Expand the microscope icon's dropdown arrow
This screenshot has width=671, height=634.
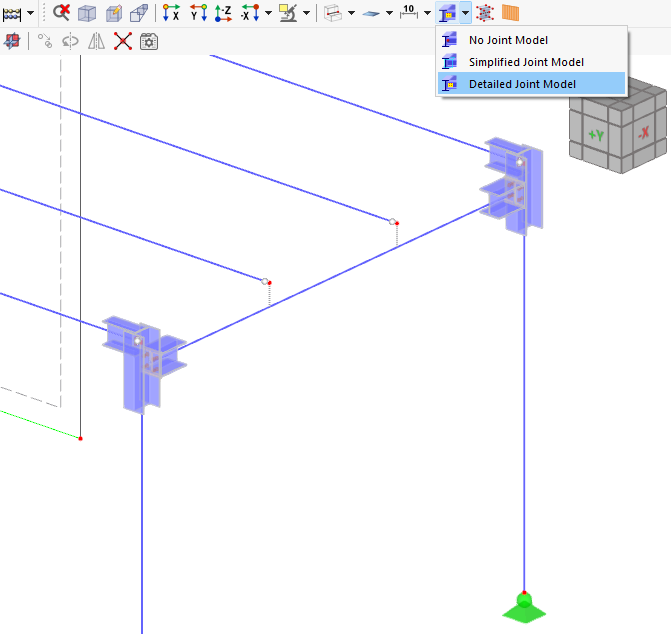click(306, 13)
